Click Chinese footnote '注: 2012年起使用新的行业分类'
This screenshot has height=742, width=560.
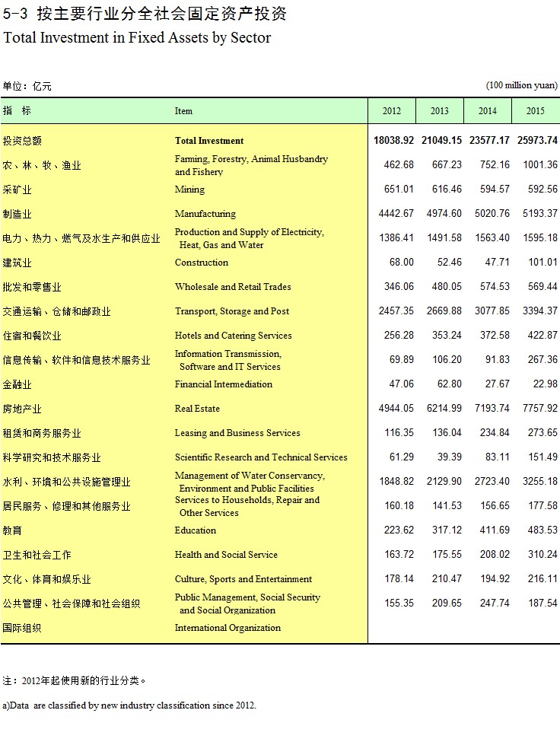[74, 681]
